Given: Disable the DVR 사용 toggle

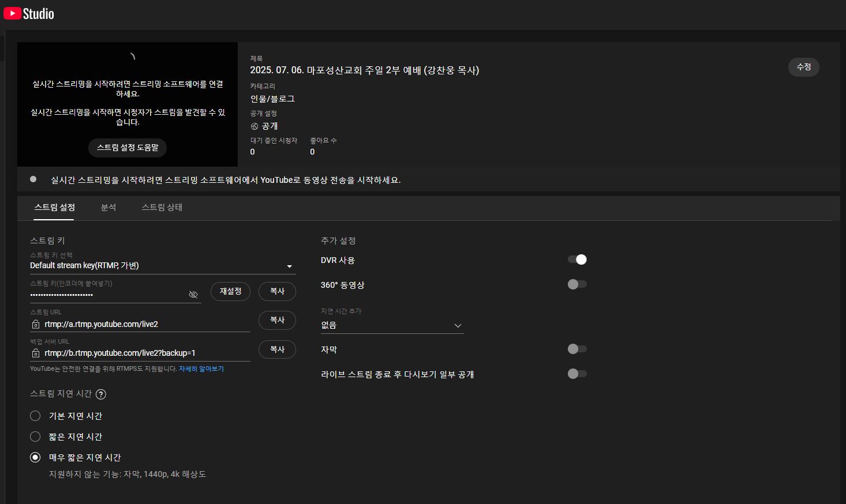Looking at the screenshot, I should pos(577,259).
